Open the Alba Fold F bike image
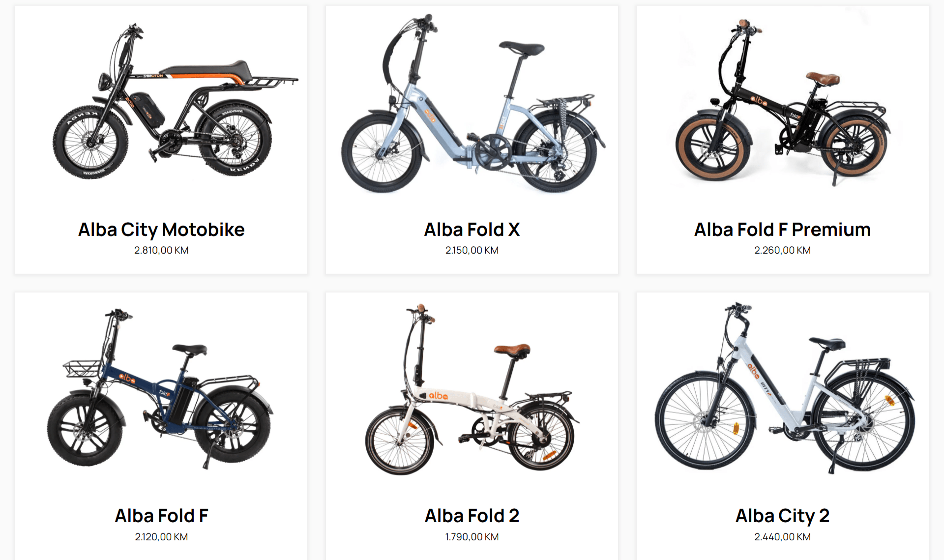944x560 pixels. [160, 388]
